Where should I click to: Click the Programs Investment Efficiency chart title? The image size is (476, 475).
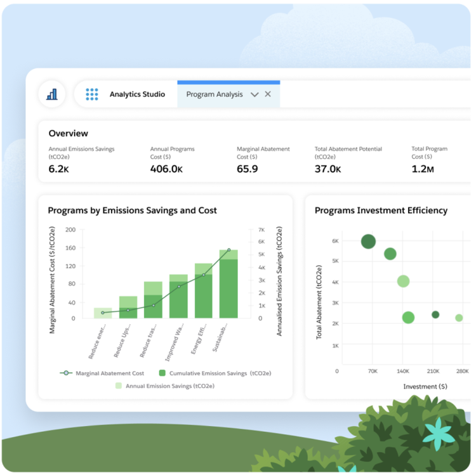click(381, 211)
